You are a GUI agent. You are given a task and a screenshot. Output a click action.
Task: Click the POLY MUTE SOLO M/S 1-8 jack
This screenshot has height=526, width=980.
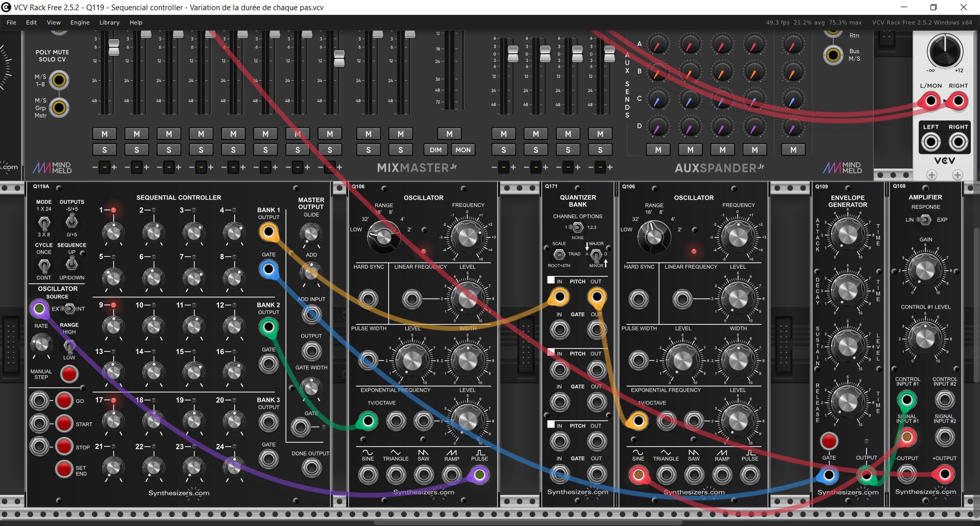tap(59, 81)
